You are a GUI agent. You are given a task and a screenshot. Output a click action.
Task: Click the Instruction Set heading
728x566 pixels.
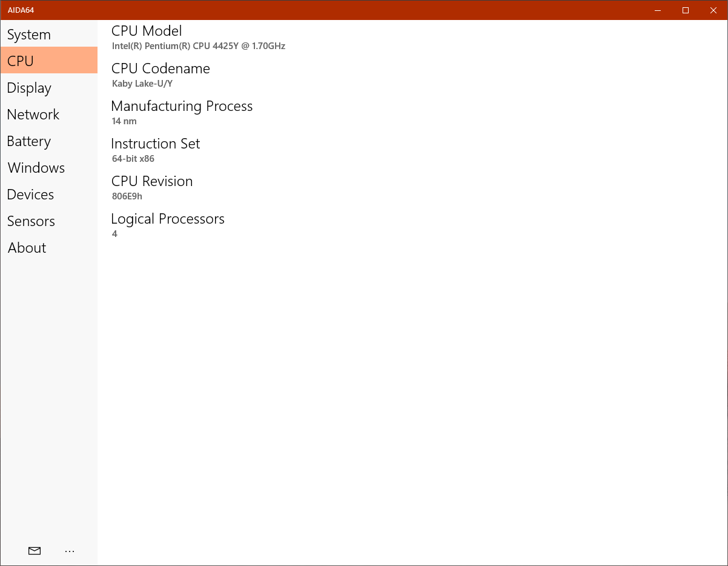(x=156, y=144)
